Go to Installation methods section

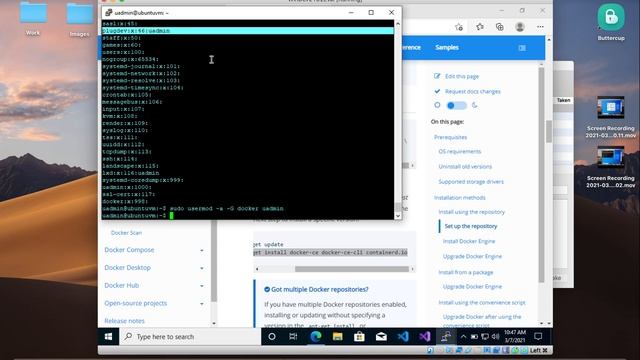coord(460,198)
